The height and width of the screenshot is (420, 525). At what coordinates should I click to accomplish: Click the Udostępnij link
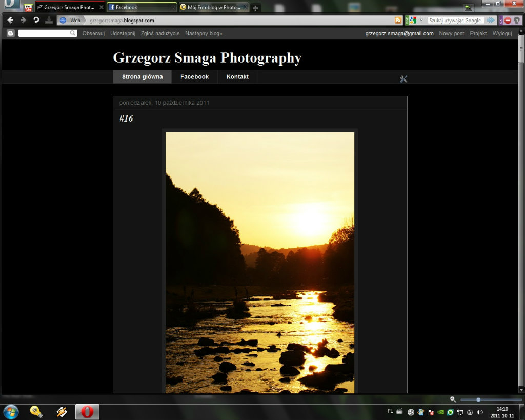123,33
